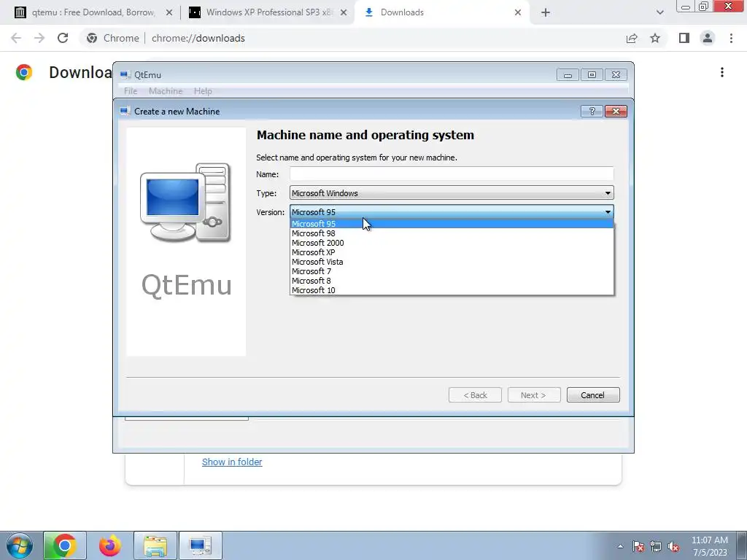
Task: Choose Microsoft Vista option
Action: (x=452, y=262)
